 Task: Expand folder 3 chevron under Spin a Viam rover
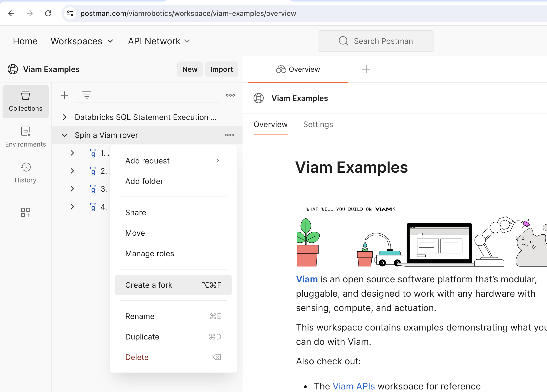pyautogui.click(x=72, y=189)
